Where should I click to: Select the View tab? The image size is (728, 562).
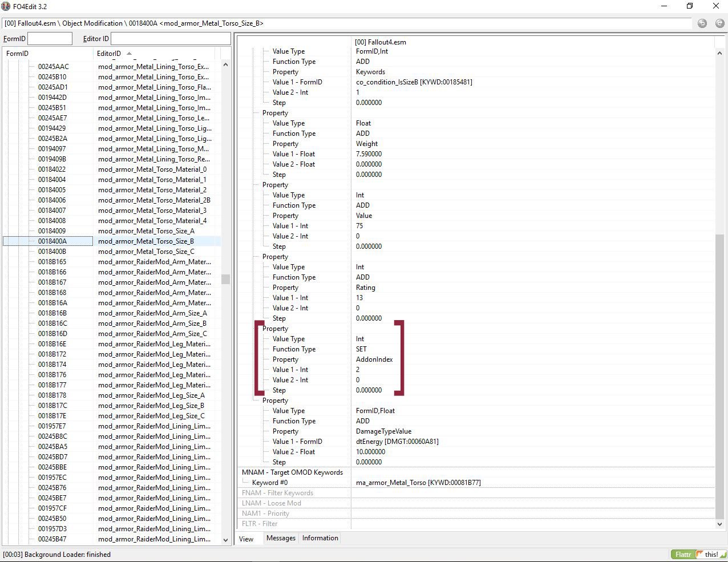[x=246, y=539]
